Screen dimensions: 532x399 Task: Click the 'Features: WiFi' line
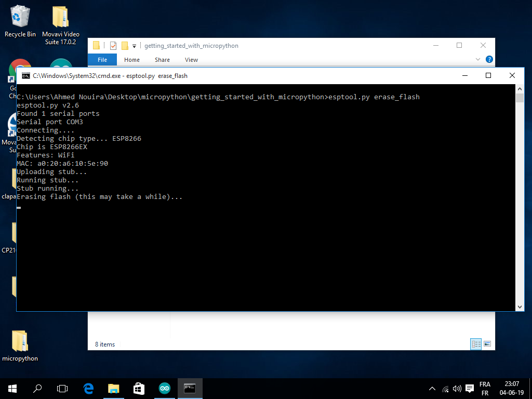pos(46,155)
